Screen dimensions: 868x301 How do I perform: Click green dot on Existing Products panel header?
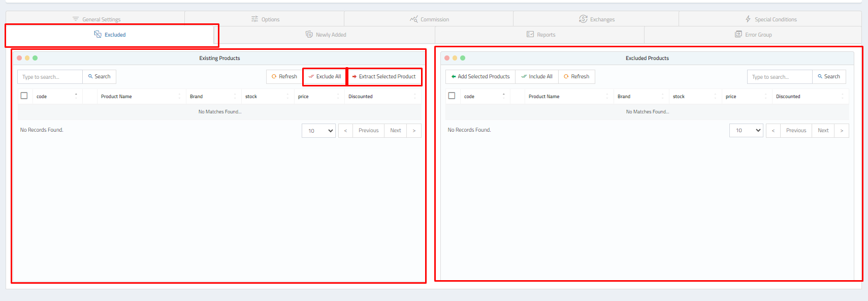click(35, 58)
